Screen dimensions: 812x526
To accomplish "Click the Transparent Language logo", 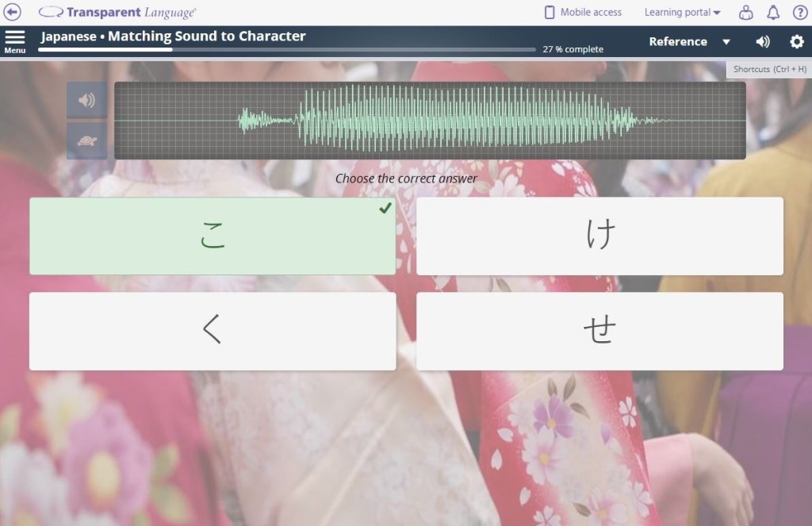I will point(117,12).
